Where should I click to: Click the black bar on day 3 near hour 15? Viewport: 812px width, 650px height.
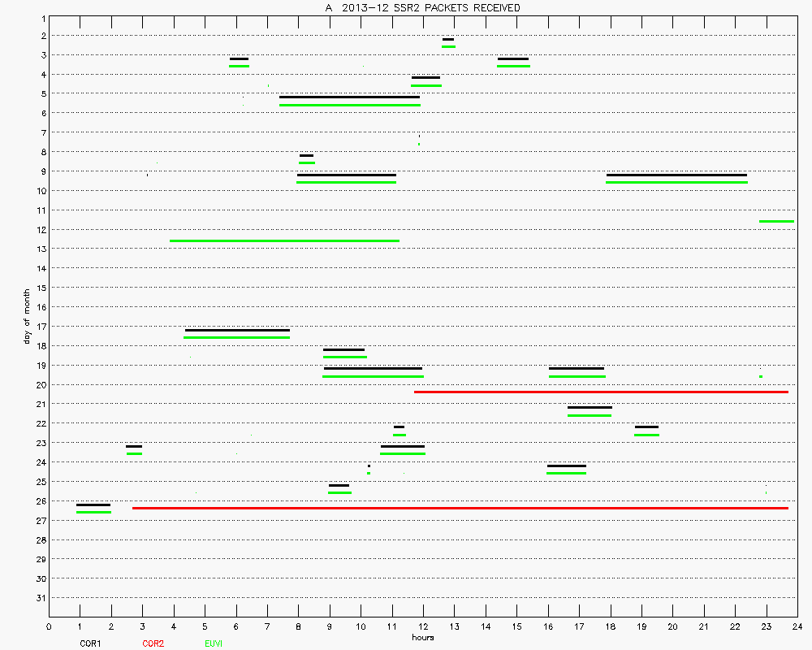tap(513, 58)
